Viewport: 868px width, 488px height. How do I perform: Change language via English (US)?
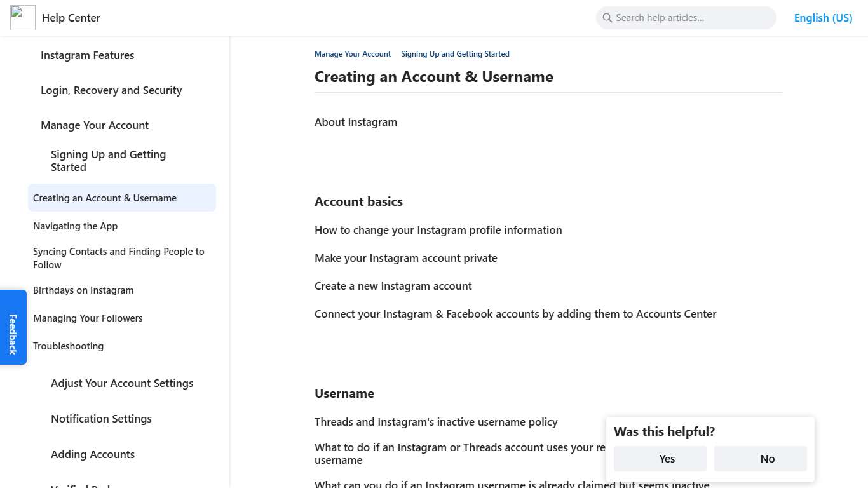tap(823, 18)
